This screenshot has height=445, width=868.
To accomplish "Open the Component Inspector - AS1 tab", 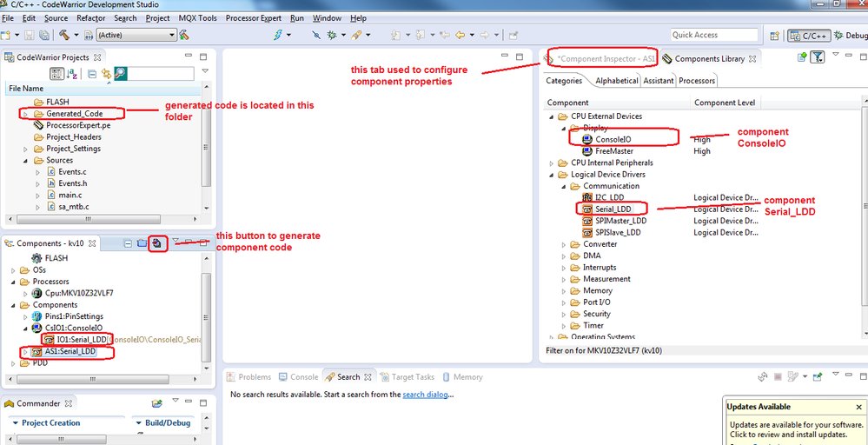I will 601,58.
